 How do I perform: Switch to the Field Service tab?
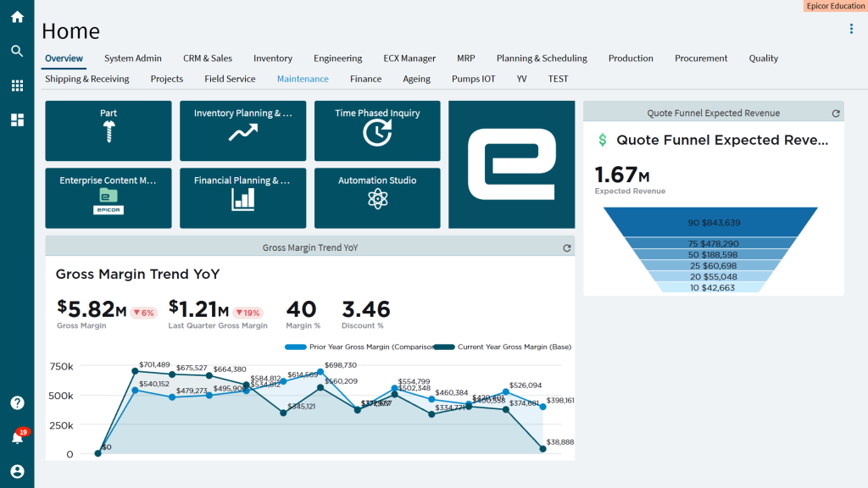230,79
